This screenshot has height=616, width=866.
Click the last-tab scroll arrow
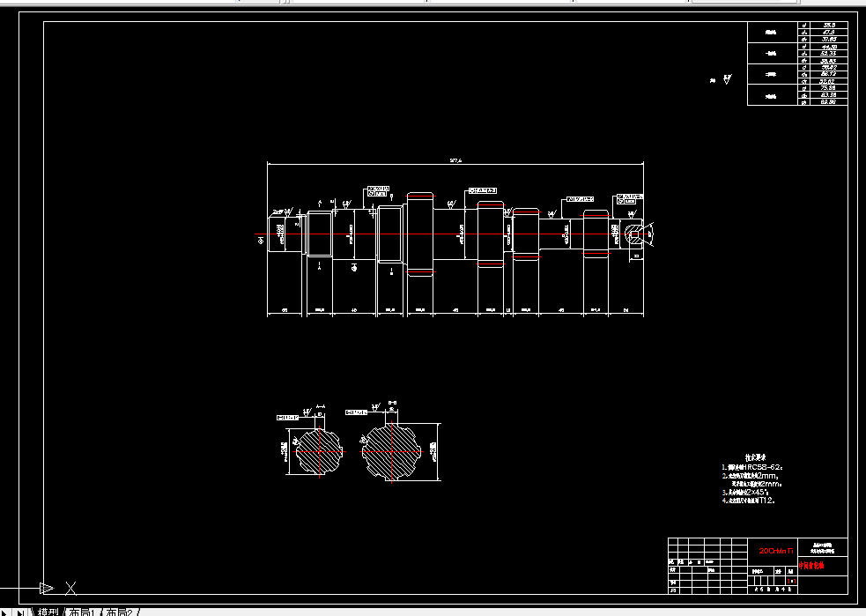(x=20, y=612)
